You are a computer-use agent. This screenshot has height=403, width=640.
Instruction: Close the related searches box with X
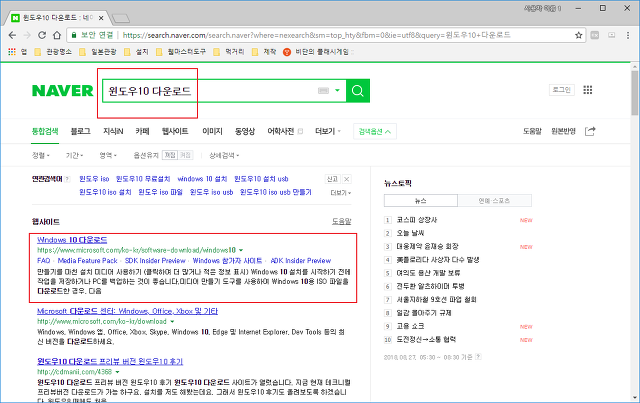(x=346, y=179)
